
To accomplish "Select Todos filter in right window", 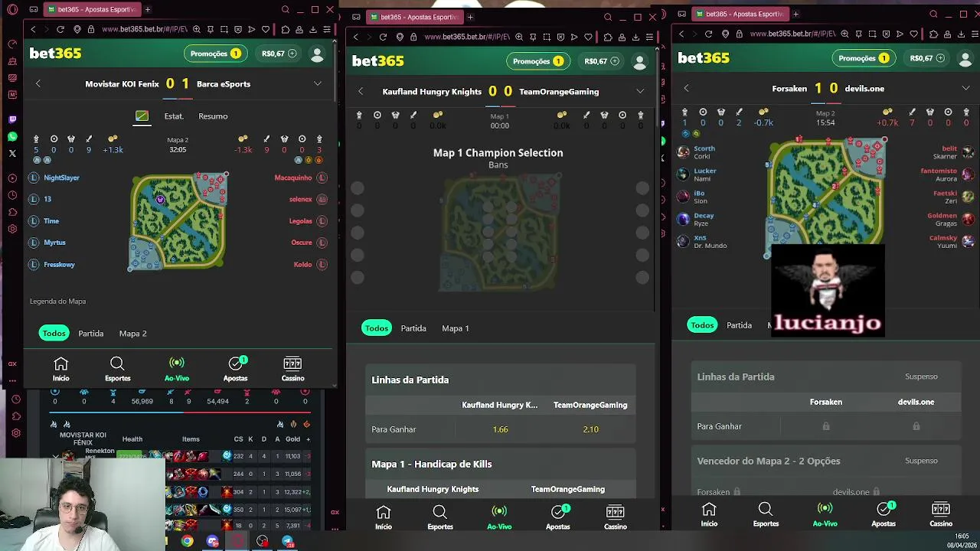I will (x=702, y=325).
